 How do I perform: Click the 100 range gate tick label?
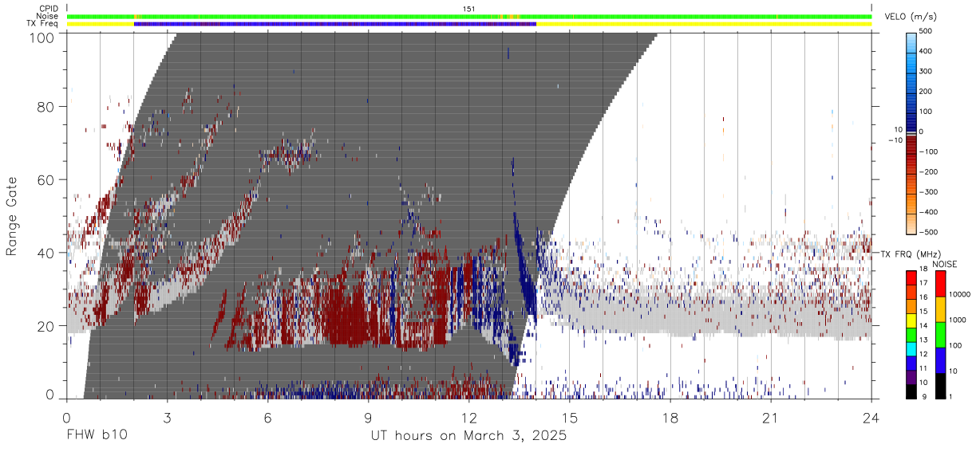[x=42, y=37]
